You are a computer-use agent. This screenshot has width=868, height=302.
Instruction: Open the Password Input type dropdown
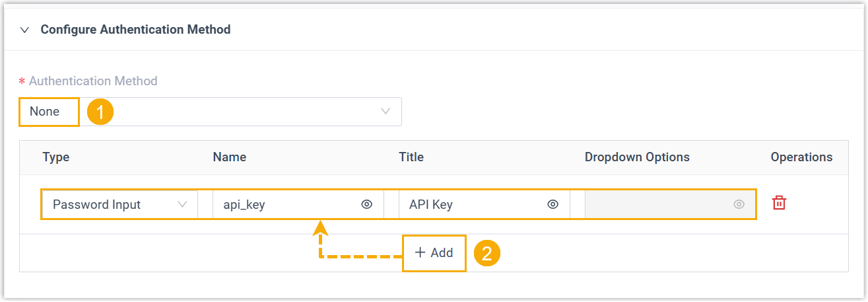tap(119, 205)
